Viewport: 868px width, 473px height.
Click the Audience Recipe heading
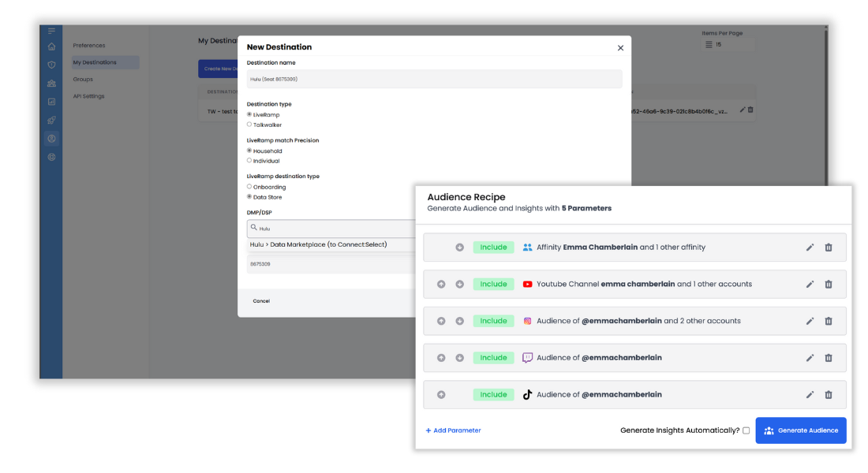pos(466,197)
